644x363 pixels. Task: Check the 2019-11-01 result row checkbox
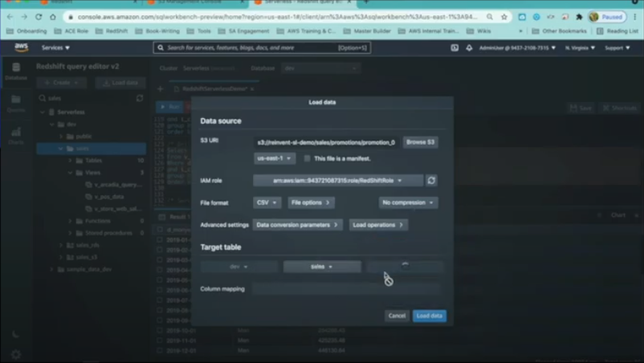(x=160, y=341)
